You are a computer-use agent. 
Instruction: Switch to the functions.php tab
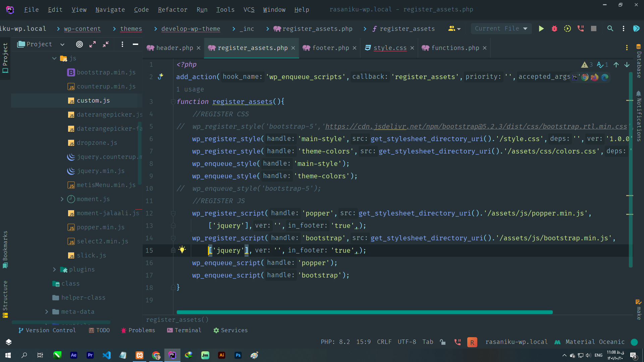coord(455,48)
